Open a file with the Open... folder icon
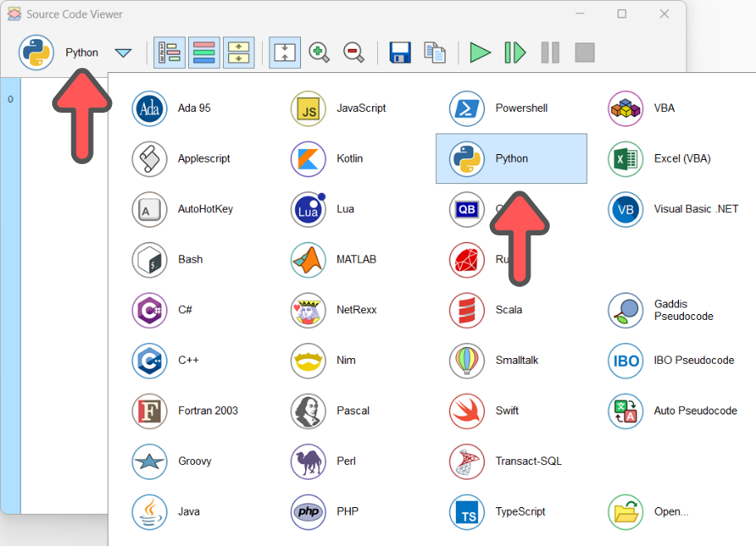This screenshot has width=756, height=547. [x=625, y=512]
